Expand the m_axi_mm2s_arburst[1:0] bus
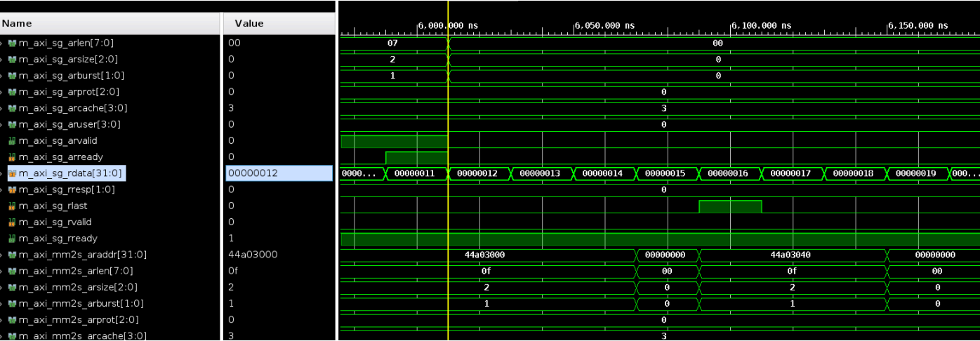The height and width of the screenshot is (341, 980). click(x=2, y=304)
